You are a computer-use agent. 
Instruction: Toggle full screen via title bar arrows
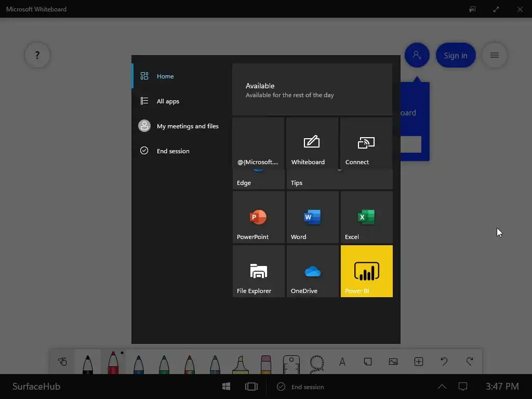point(496,9)
